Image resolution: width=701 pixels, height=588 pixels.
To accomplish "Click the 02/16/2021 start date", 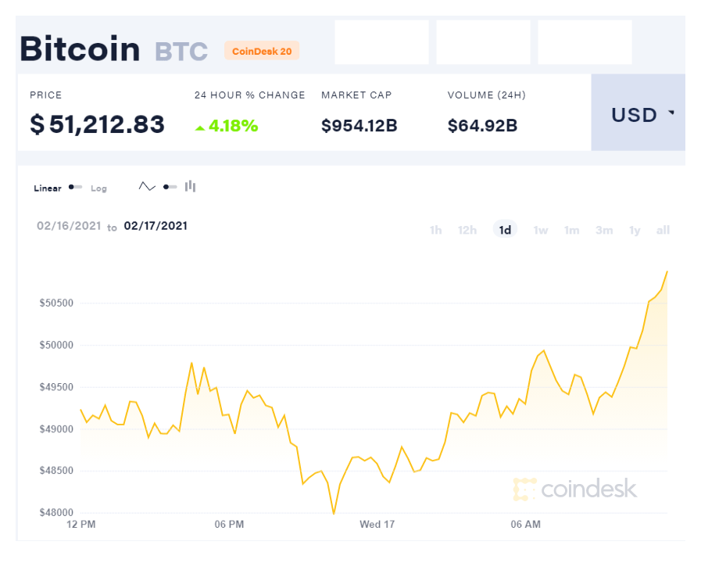I will (x=69, y=226).
